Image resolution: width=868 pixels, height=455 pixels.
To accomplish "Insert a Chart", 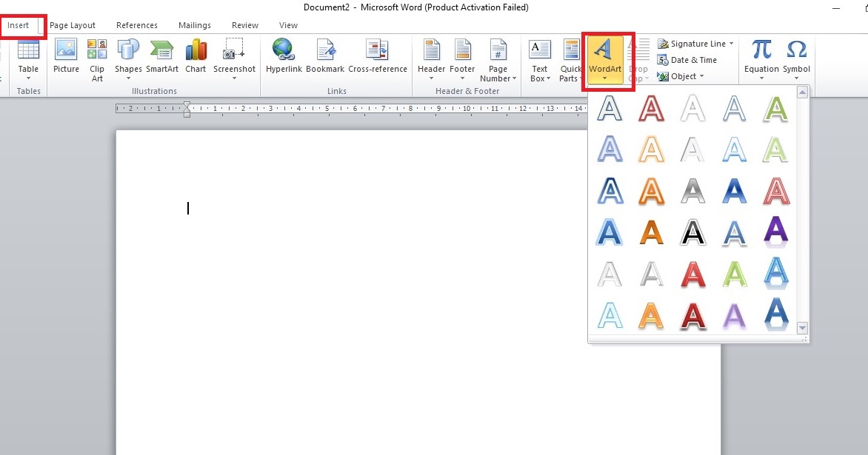I will pos(196,56).
